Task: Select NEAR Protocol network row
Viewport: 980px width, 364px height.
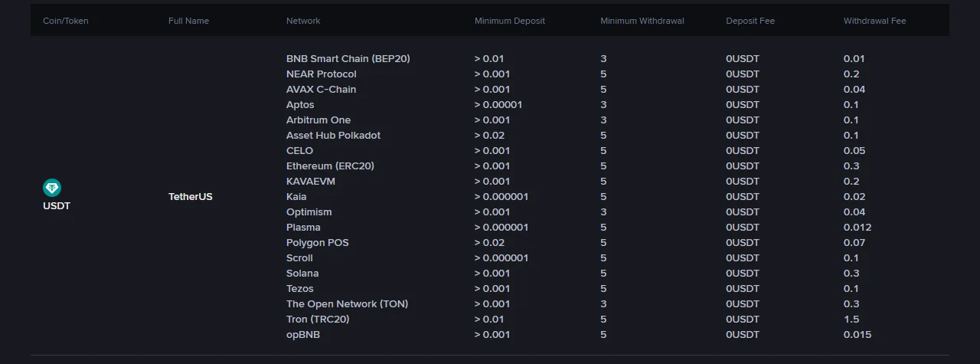Action: pyautogui.click(x=322, y=74)
